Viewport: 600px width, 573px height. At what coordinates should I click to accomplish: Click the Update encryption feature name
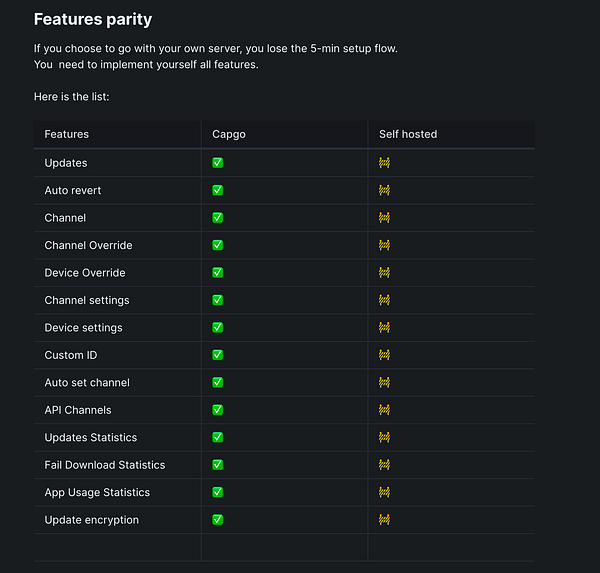[x=92, y=520]
